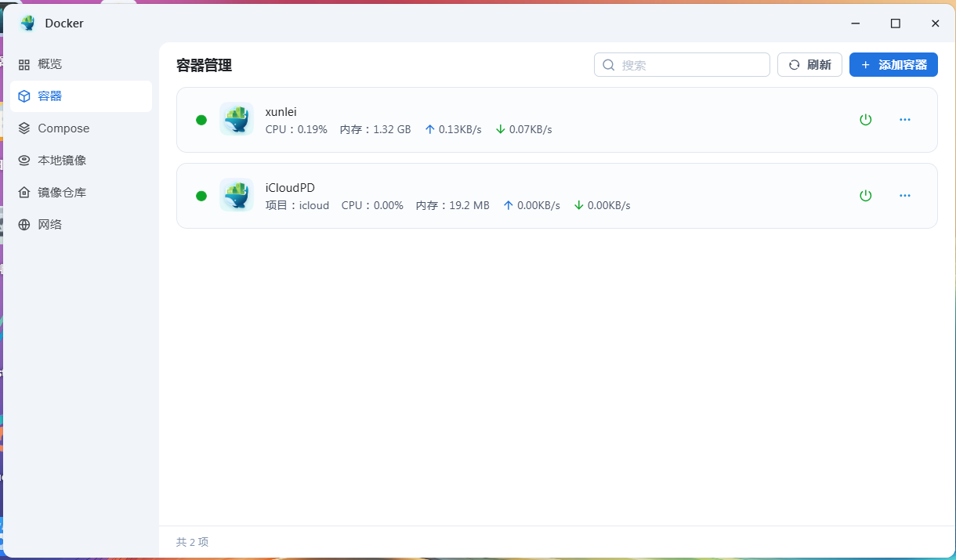This screenshot has width=956, height=560.
Task: Open the 网络 network page
Action: pos(81,225)
